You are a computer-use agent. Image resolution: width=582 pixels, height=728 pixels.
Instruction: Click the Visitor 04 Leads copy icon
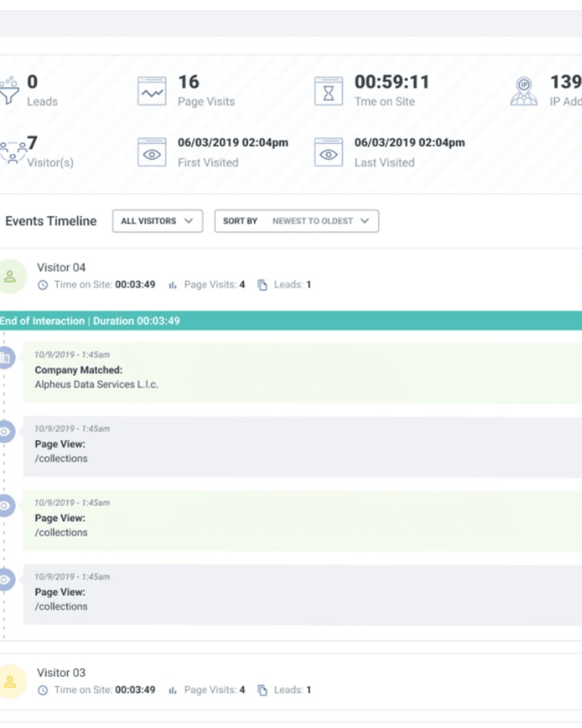coord(262,285)
